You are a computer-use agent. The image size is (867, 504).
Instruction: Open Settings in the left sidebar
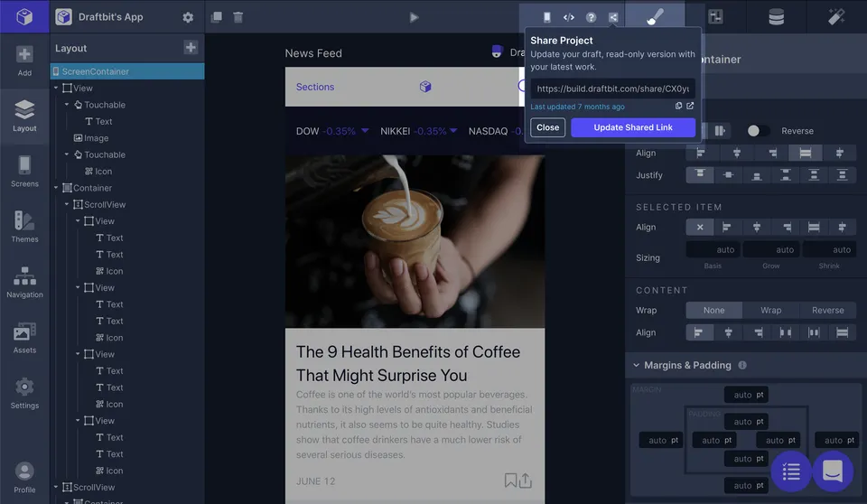point(24,393)
